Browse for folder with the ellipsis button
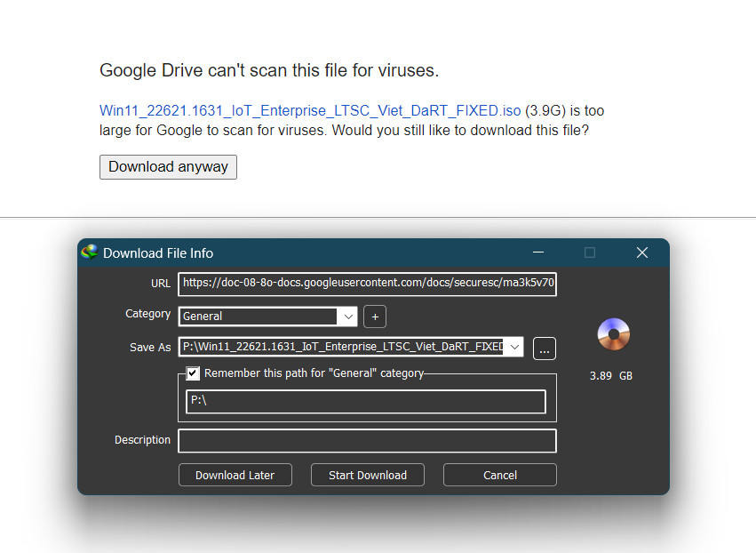 (x=545, y=349)
